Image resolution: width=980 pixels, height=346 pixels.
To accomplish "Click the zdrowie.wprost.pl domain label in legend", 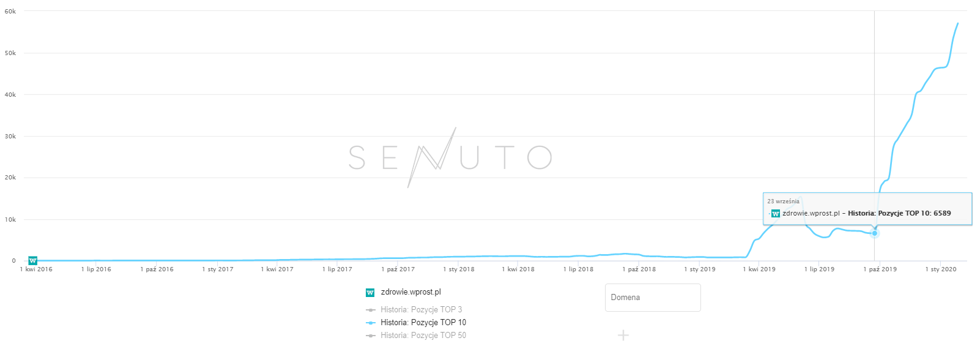I will (410, 292).
